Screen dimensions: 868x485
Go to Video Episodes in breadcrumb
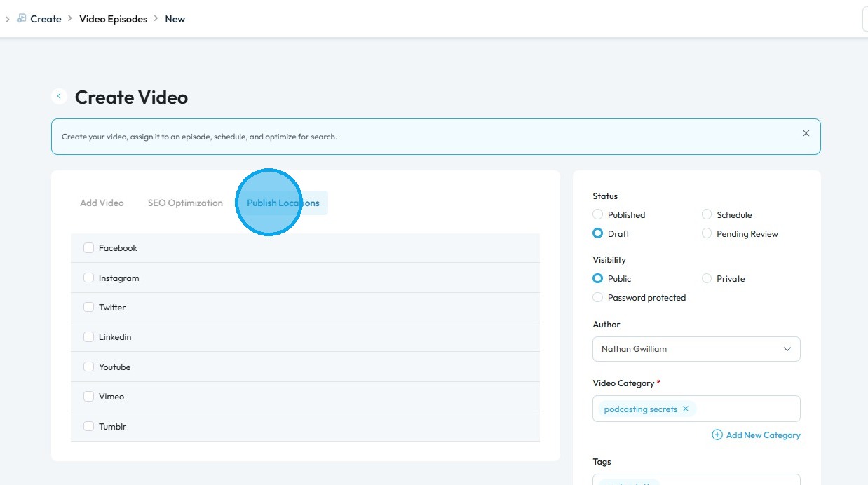(x=114, y=19)
